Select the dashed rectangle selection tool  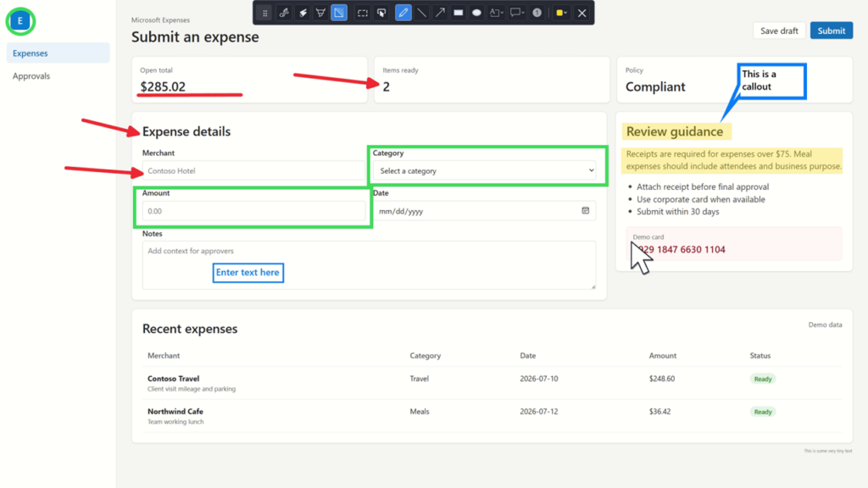(x=363, y=13)
